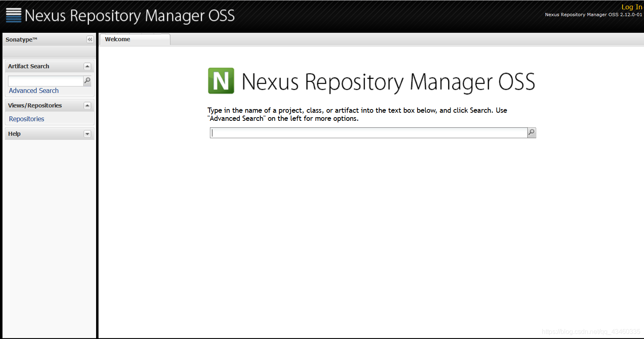Click the Artifact Search panel header
Screen dimensions: 644x339
click(49, 66)
